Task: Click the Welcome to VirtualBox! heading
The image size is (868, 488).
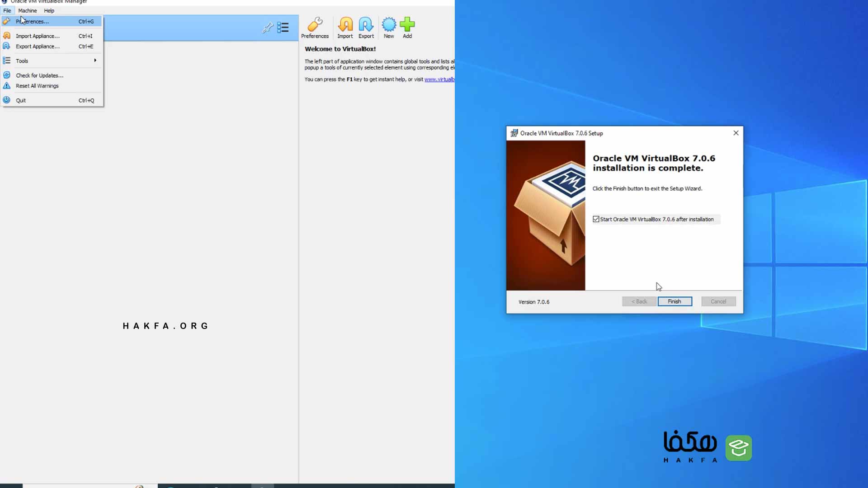Action: (x=340, y=49)
